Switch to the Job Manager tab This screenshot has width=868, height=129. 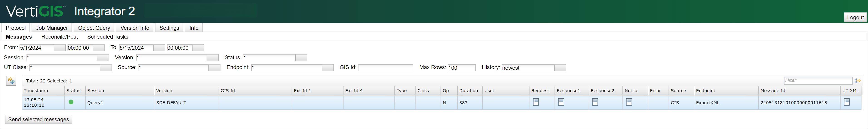52,28
